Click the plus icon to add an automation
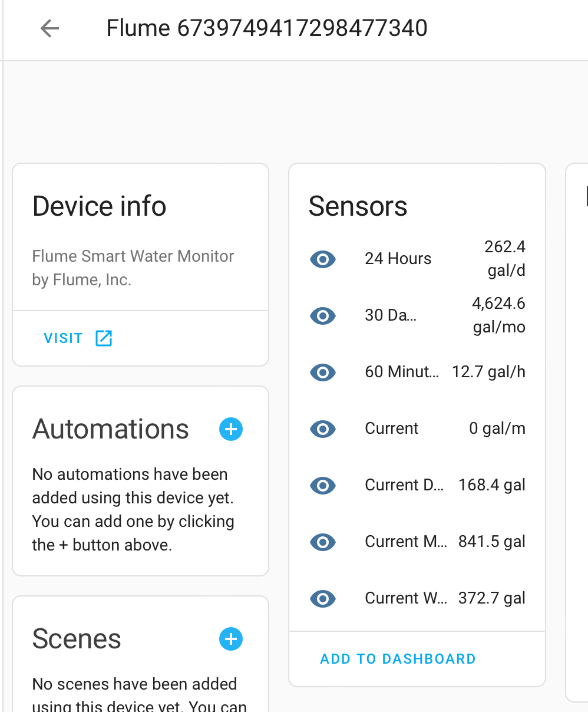This screenshot has width=588, height=712. 231,429
